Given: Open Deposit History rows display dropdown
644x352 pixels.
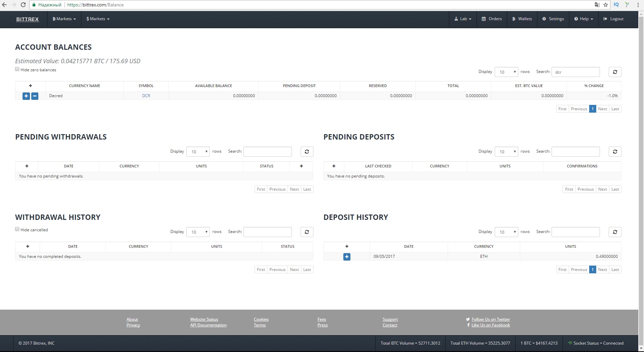Looking at the screenshot, I should coord(506,232).
